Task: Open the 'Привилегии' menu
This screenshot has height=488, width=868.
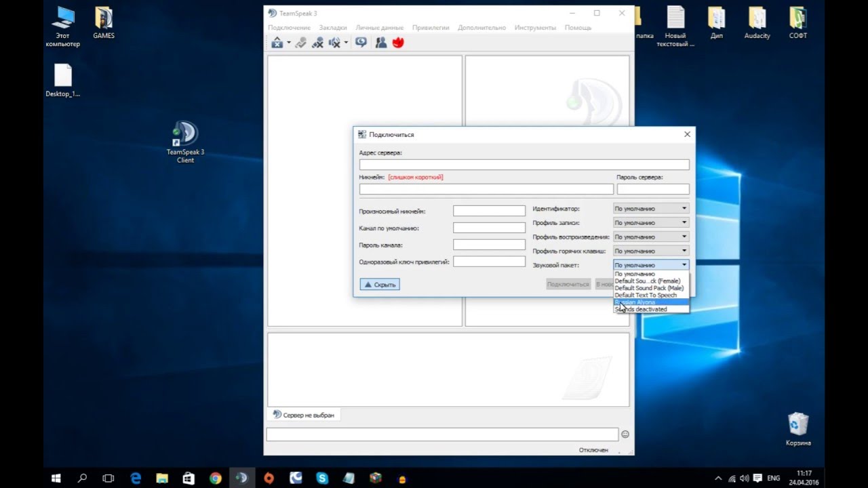Action: (431, 28)
